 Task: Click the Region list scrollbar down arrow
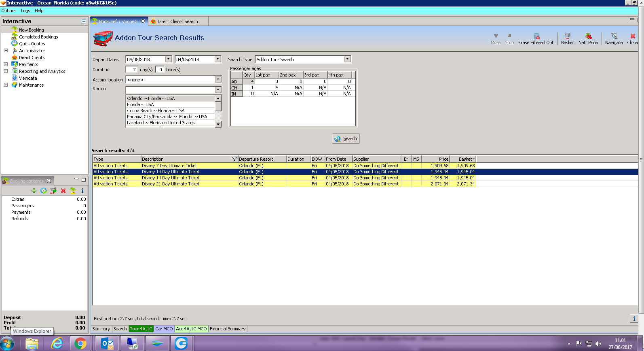(218, 124)
